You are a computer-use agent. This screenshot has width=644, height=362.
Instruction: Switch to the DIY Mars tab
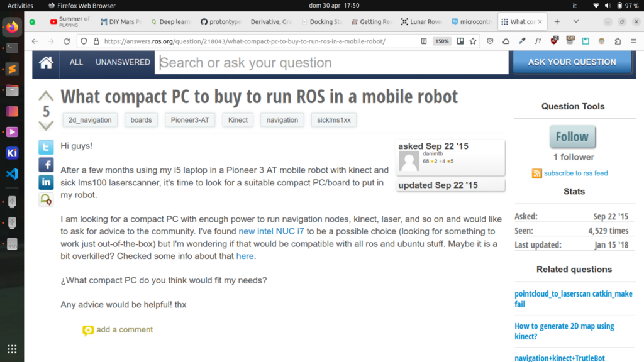[x=122, y=21]
